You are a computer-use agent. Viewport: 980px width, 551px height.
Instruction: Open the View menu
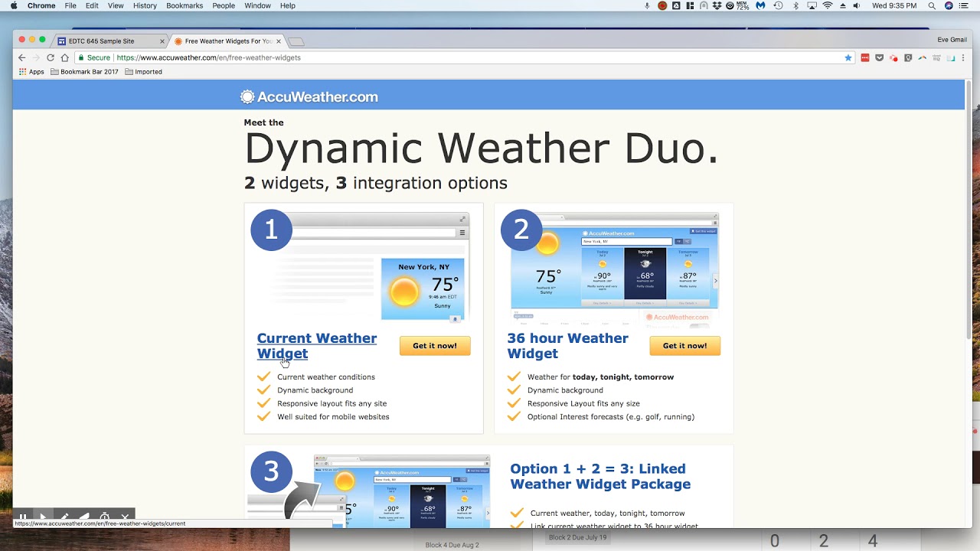click(116, 5)
